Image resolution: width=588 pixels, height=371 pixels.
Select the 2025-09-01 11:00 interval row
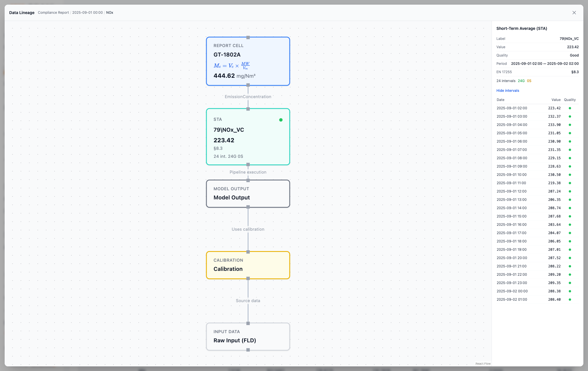tap(537, 183)
